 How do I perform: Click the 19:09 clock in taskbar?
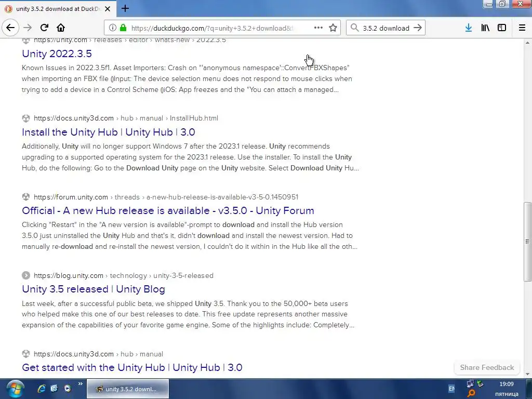pyautogui.click(x=506, y=384)
